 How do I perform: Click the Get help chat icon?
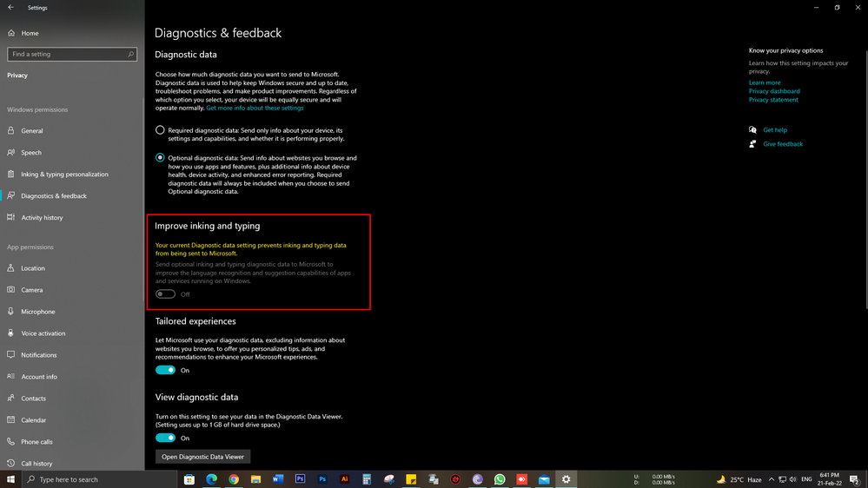pos(752,130)
